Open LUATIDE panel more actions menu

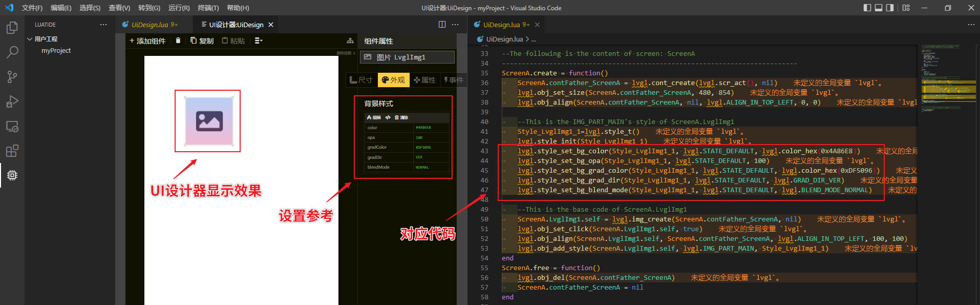[x=103, y=25]
